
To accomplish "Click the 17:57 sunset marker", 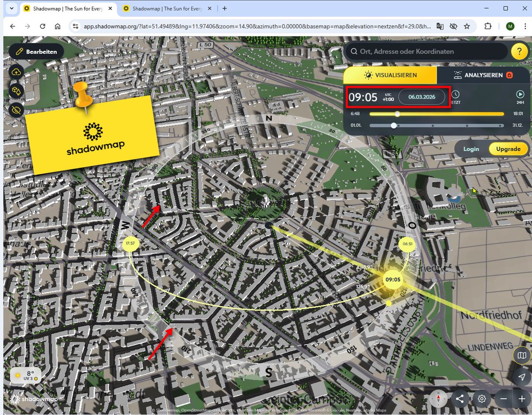I will pyautogui.click(x=130, y=244).
